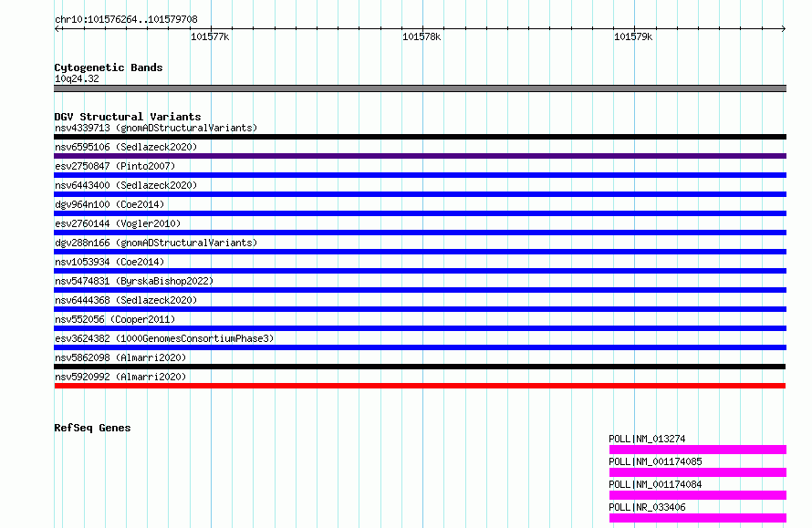Click the red bar for nsv5920992
812x528 pixels.
click(x=420, y=386)
